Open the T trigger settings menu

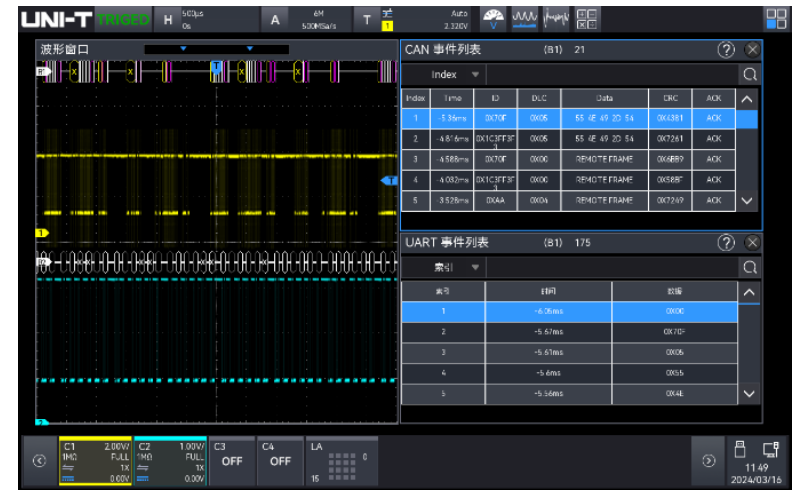(367, 19)
